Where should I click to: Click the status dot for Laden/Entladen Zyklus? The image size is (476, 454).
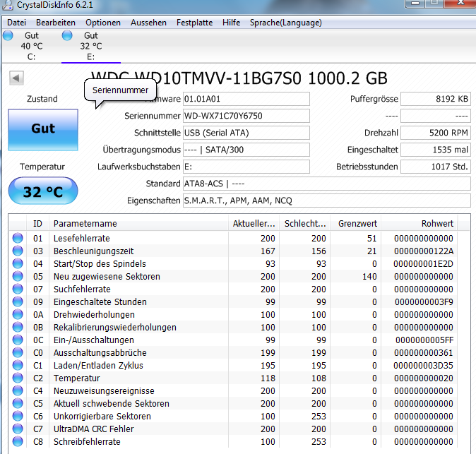coord(18,365)
